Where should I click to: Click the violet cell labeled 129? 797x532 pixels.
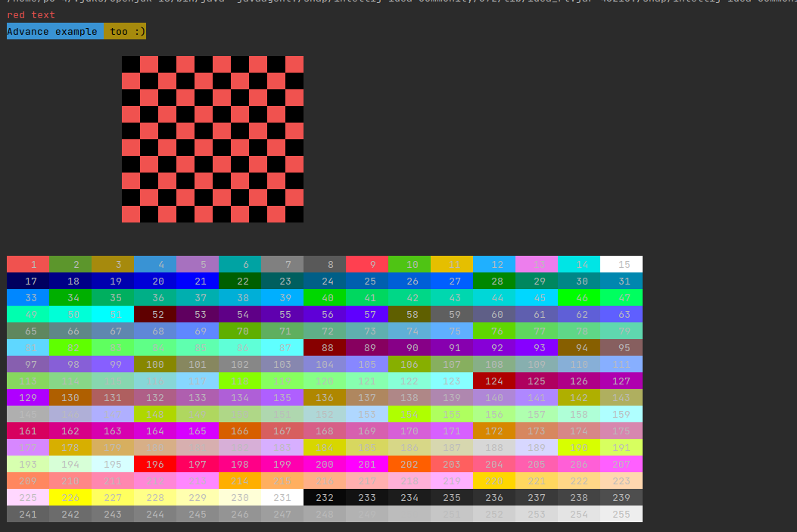coord(28,397)
